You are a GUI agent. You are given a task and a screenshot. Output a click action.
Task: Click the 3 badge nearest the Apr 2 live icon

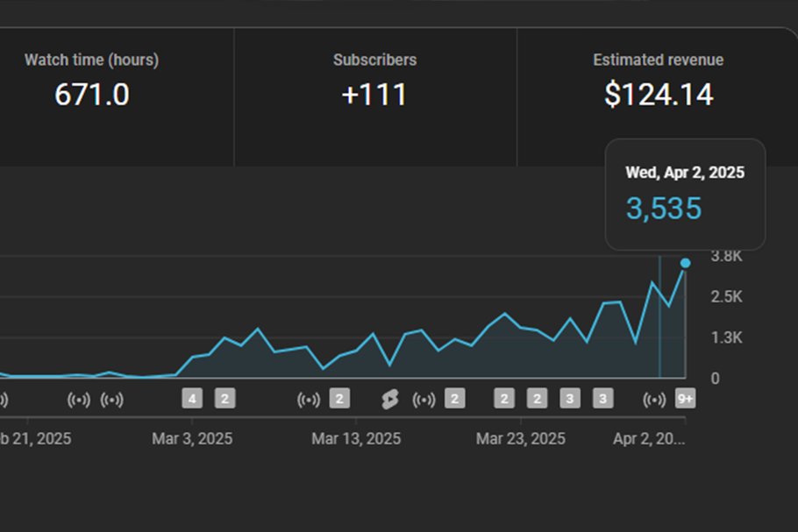coord(602,400)
